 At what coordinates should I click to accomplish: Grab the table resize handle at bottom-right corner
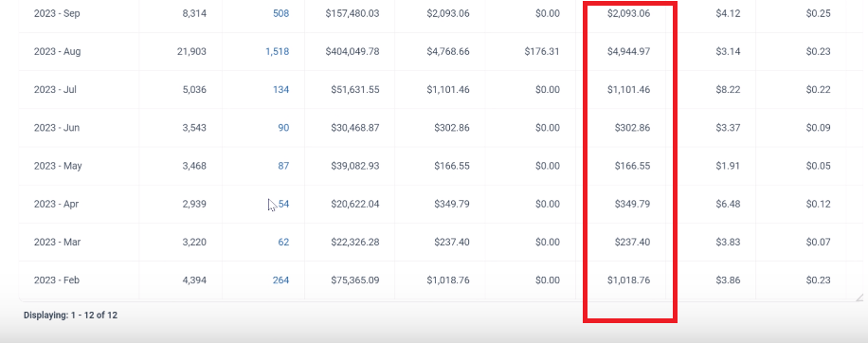[859, 298]
